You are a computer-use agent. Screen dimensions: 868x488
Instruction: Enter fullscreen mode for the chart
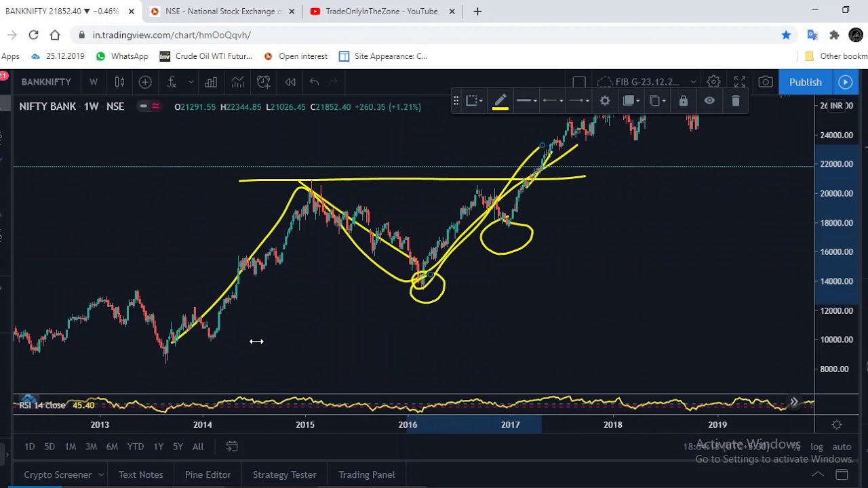click(x=740, y=82)
